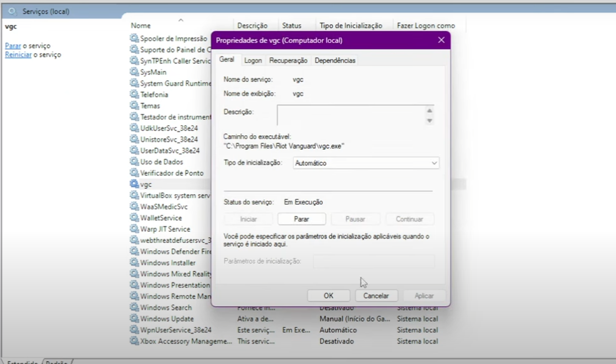Viewport: 616px width, 364px height.
Task: Click the Windows Presentation gear icon
Action: pyautogui.click(x=134, y=285)
